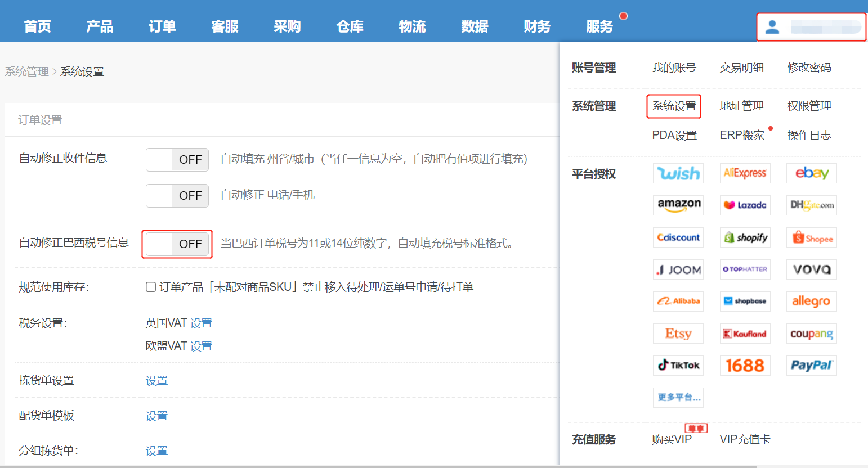Open 我的账号 page
This screenshot has width=868, height=468.
(x=674, y=67)
